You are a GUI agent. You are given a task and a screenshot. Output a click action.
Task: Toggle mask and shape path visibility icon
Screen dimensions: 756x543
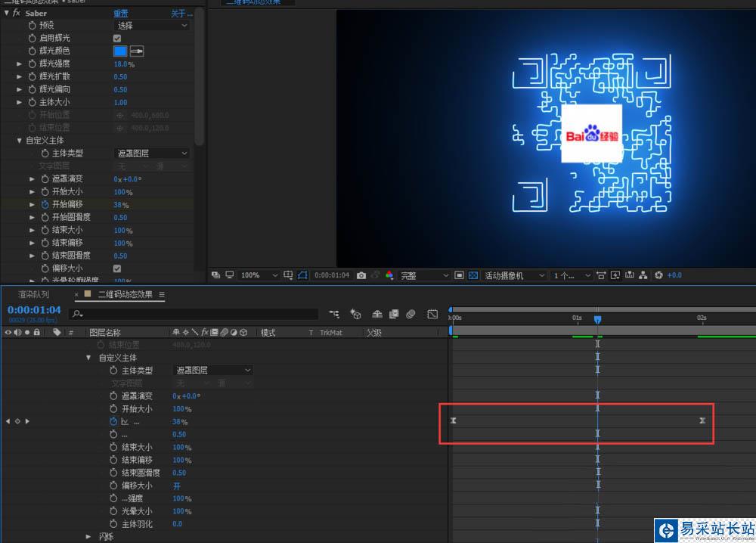pos(302,275)
